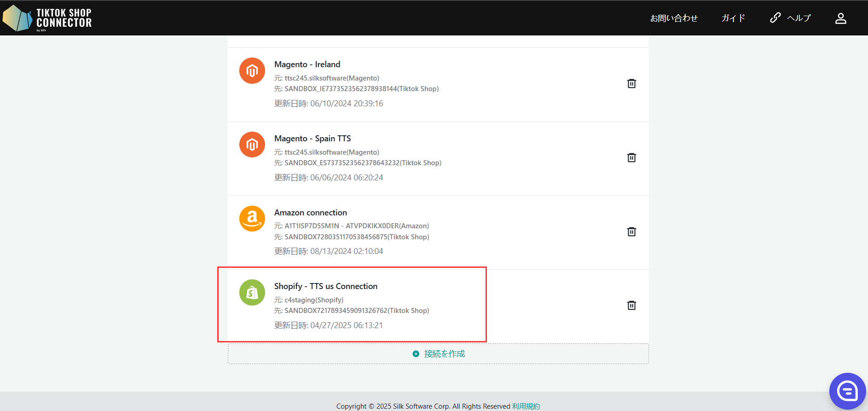The height and width of the screenshot is (411, 868).
Task: Open ヘルプ help menu item
Action: (x=799, y=18)
